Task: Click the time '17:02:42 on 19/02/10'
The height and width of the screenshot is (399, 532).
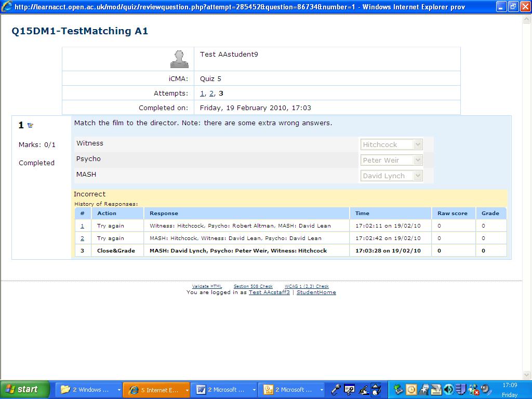Action: 388,238
